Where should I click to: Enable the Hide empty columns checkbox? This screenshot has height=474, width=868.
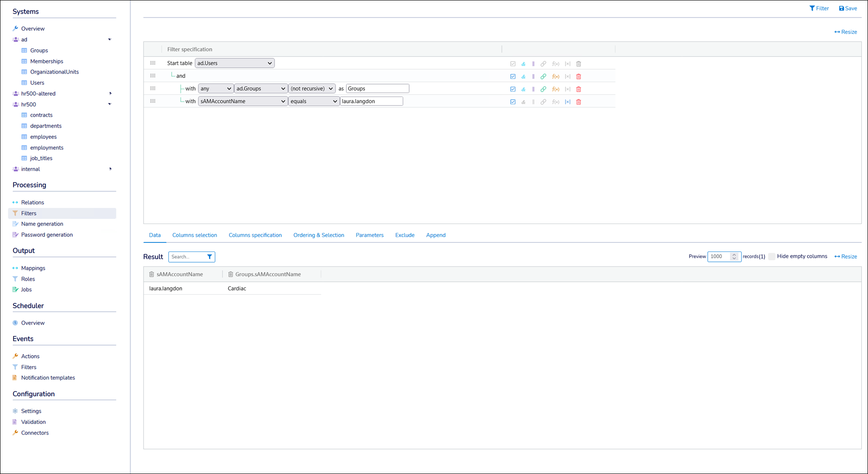(772, 256)
